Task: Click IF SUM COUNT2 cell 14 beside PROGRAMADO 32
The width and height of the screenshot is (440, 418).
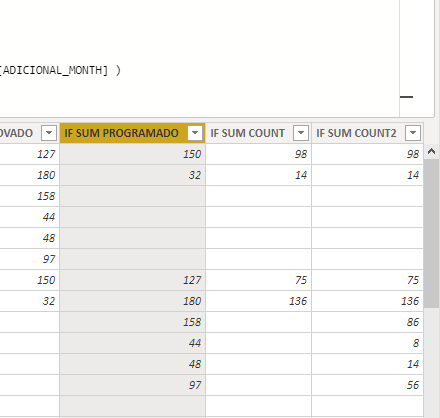Action: click(367, 175)
